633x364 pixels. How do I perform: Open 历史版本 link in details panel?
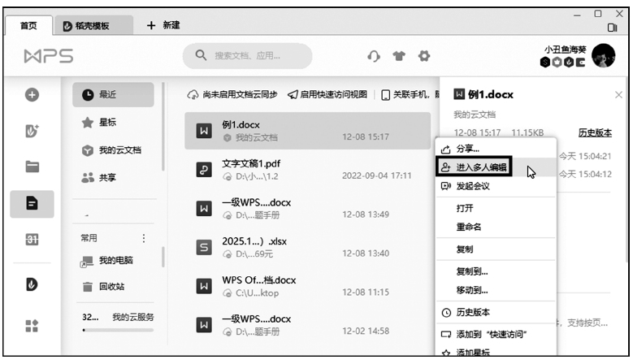click(x=594, y=132)
